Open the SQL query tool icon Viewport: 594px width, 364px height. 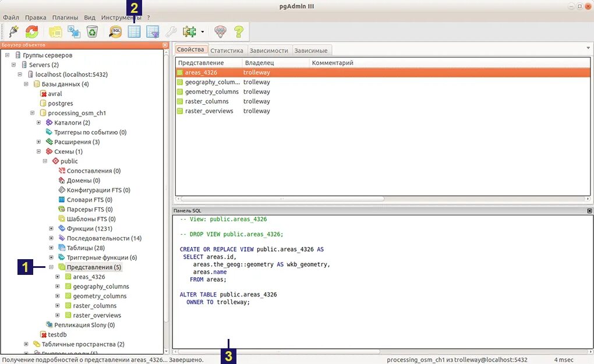tap(115, 32)
